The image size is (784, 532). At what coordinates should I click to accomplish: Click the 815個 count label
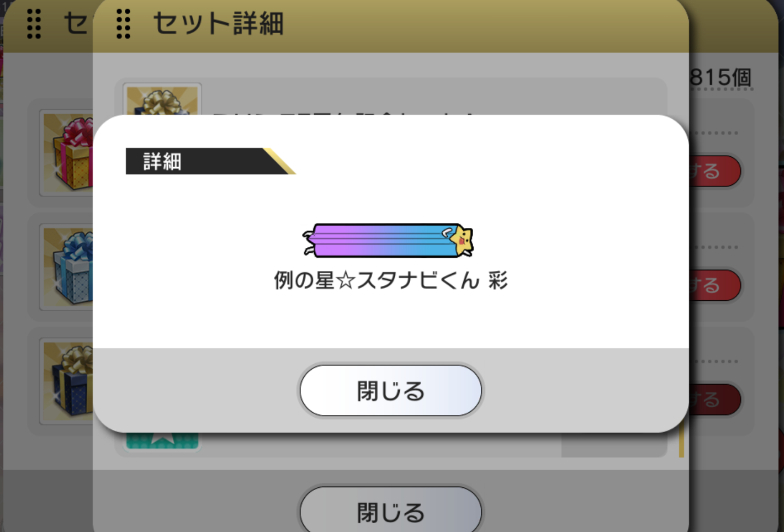721,78
